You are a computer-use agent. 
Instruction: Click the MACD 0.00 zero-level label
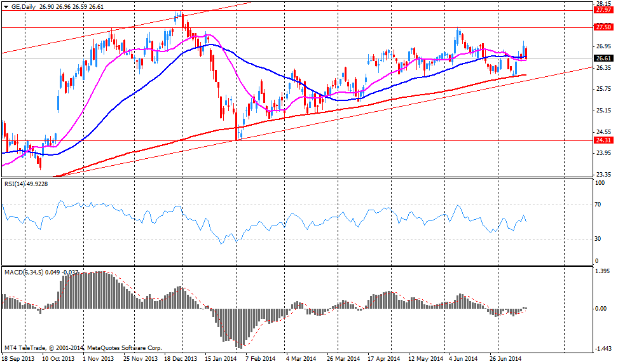click(x=601, y=309)
